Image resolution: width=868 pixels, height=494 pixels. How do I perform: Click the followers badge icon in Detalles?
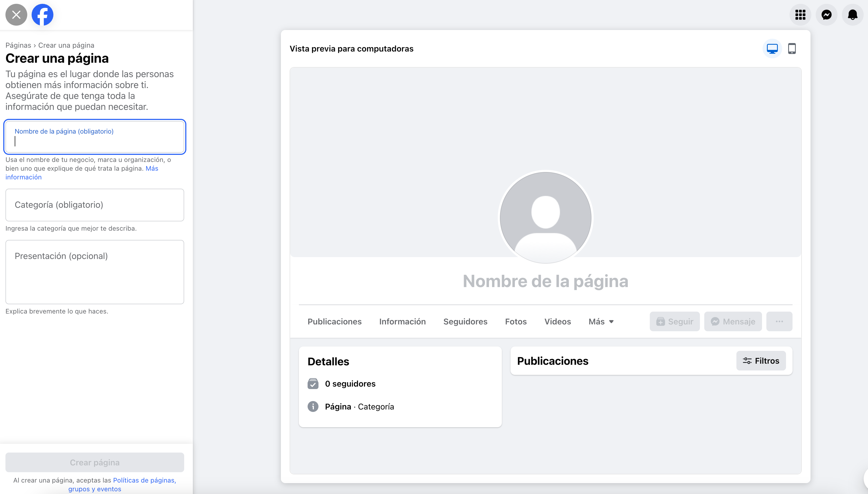click(x=312, y=384)
